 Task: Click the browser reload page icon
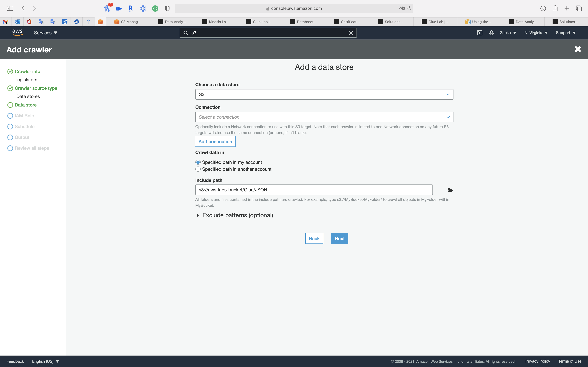pyautogui.click(x=409, y=8)
